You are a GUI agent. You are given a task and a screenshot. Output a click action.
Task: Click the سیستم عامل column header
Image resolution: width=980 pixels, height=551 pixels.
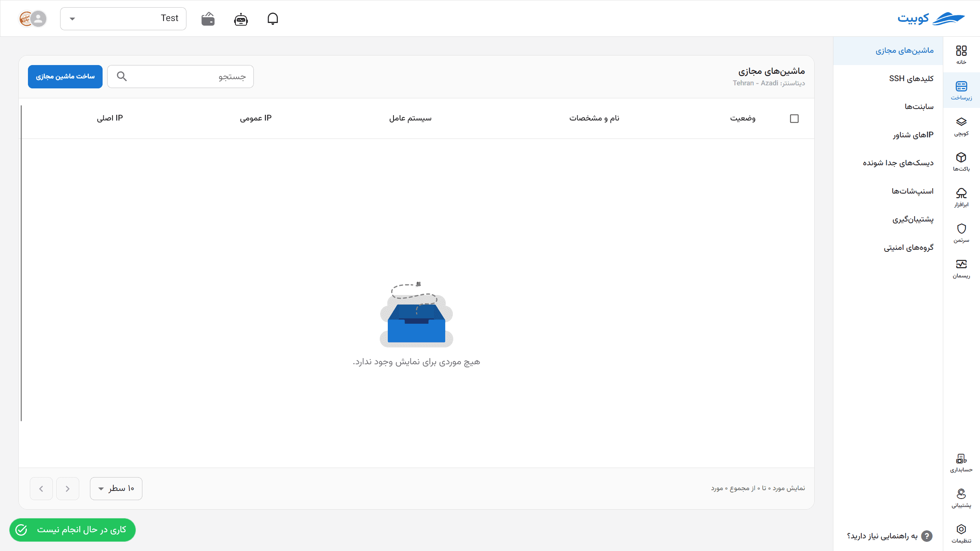coord(410,118)
